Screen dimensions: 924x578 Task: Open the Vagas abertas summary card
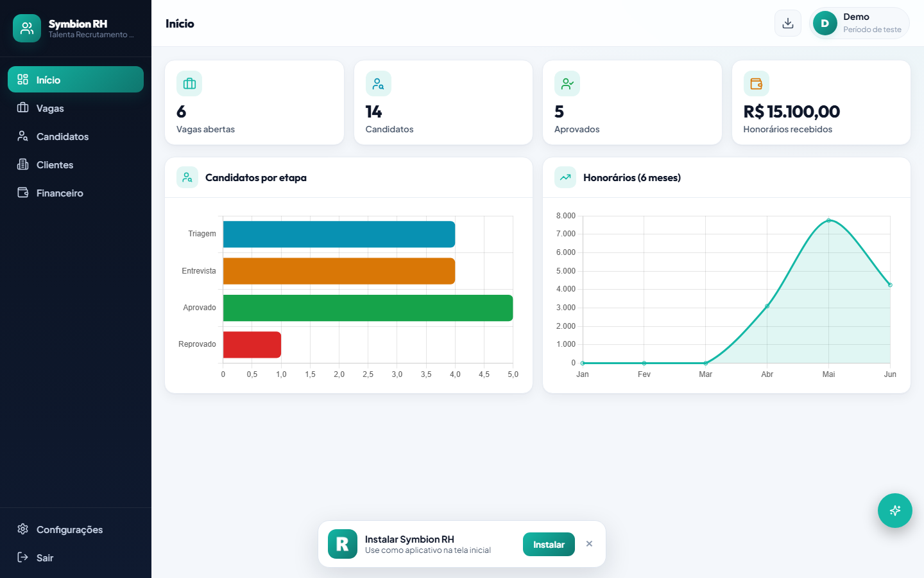(x=254, y=103)
